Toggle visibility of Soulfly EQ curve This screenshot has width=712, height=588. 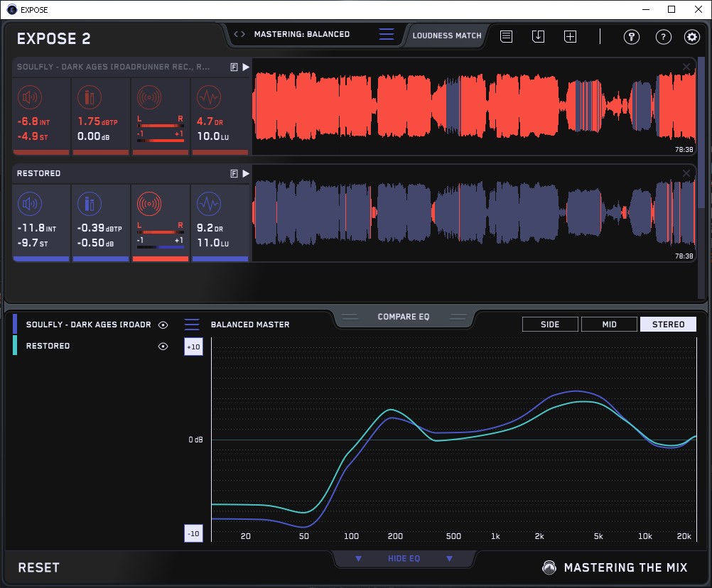click(x=163, y=325)
